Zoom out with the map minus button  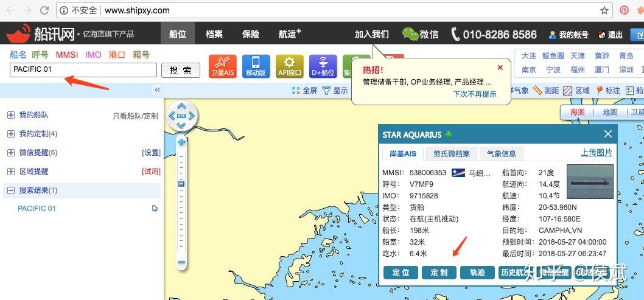coord(181,262)
